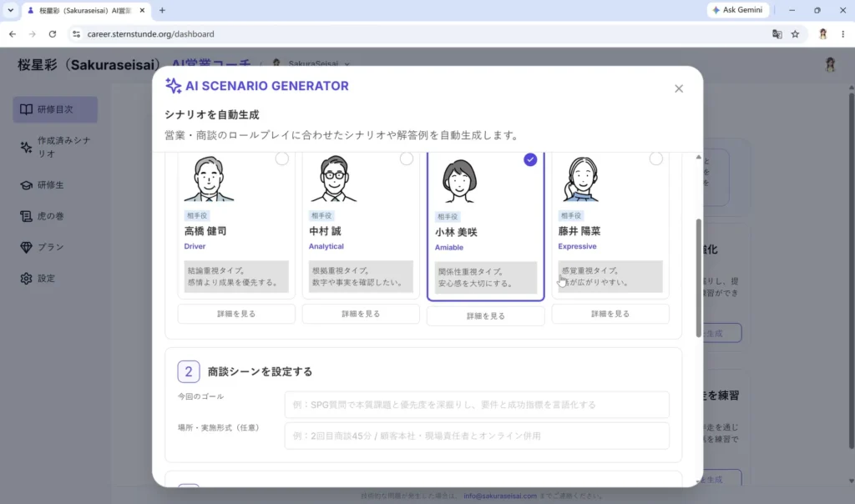The image size is (855, 504).
Task: Open 設定 in the sidebar
Action: point(55,279)
